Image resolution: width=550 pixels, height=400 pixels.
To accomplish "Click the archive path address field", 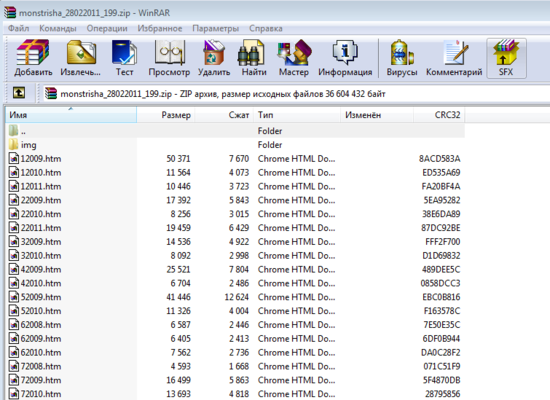I will pyautogui.click(x=296, y=94).
